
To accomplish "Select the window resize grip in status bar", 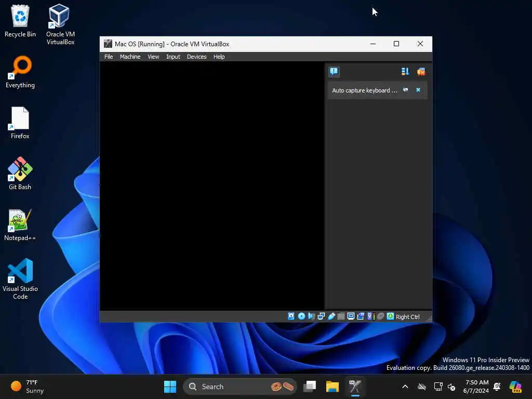I will point(429,318).
